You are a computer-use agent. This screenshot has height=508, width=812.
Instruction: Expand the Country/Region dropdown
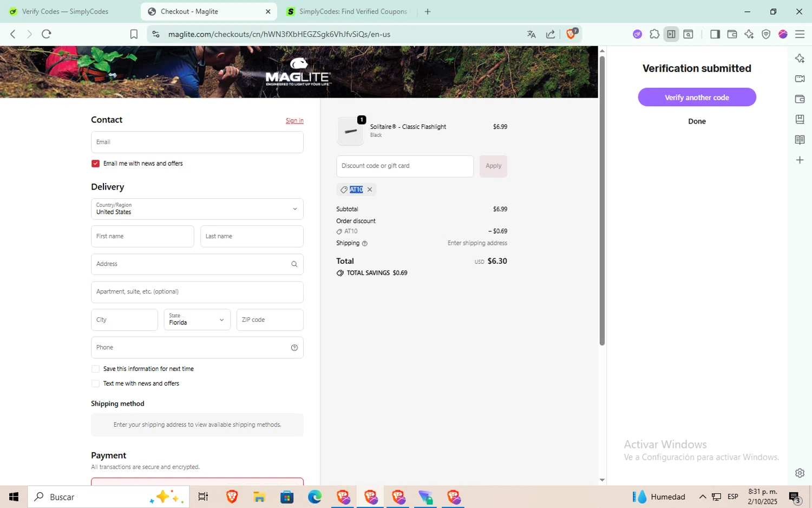click(x=197, y=209)
